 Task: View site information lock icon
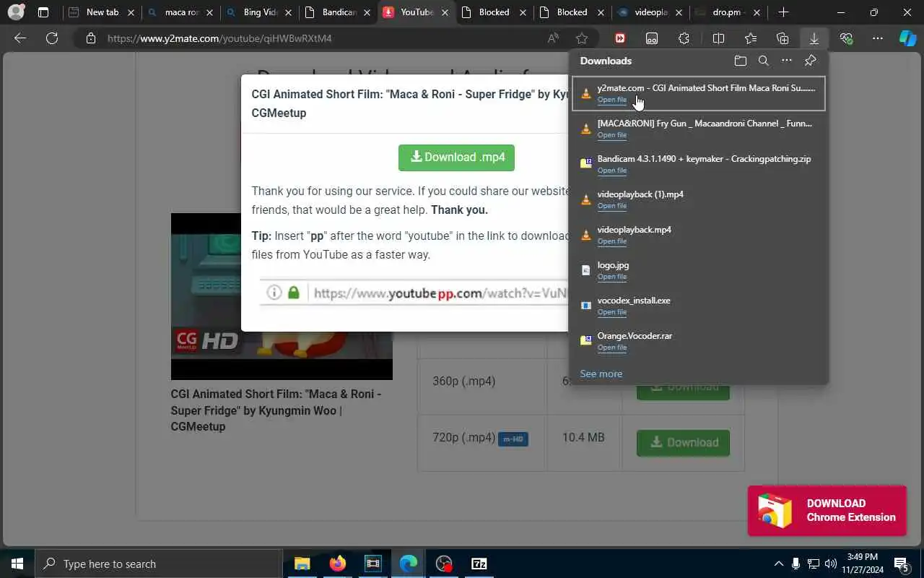[91, 38]
